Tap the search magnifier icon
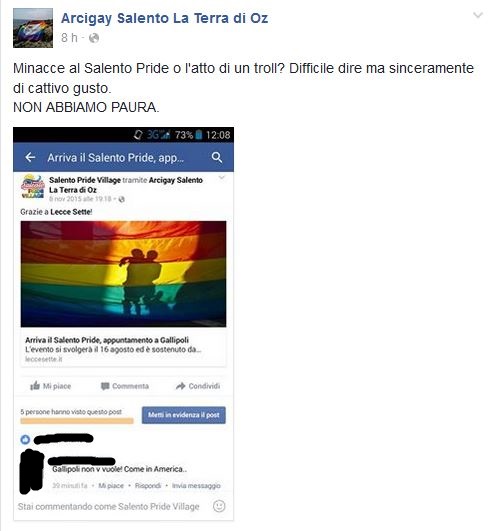Image resolution: width=490 pixels, height=531 pixels. pyautogui.click(x=217, y=157)
